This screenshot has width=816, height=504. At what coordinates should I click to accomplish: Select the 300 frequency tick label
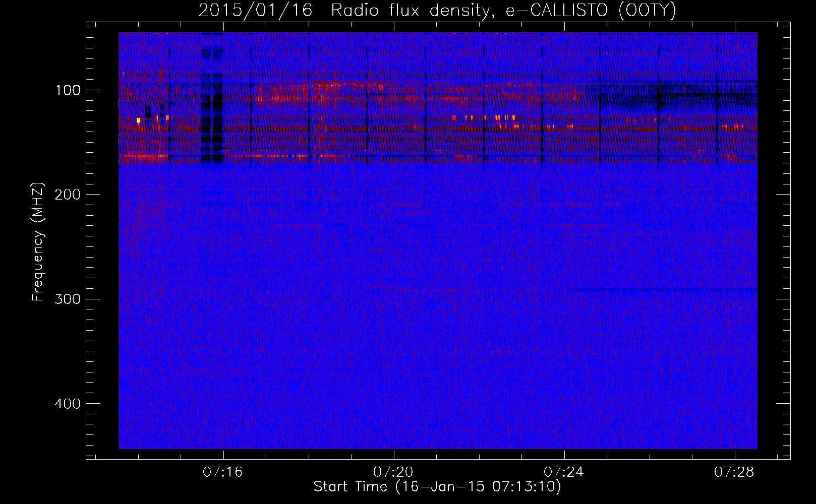(68, 299)
